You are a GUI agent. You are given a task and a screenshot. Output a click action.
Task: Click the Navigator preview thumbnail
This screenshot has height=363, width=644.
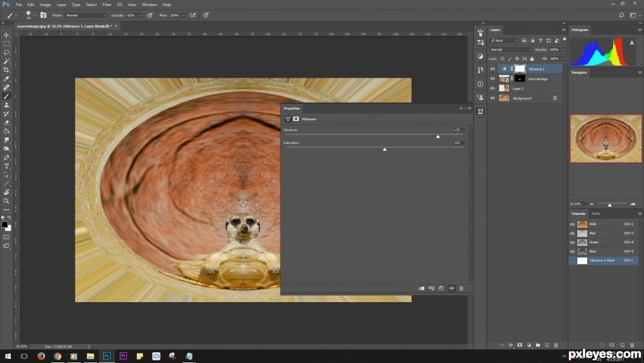coord(606,139)
